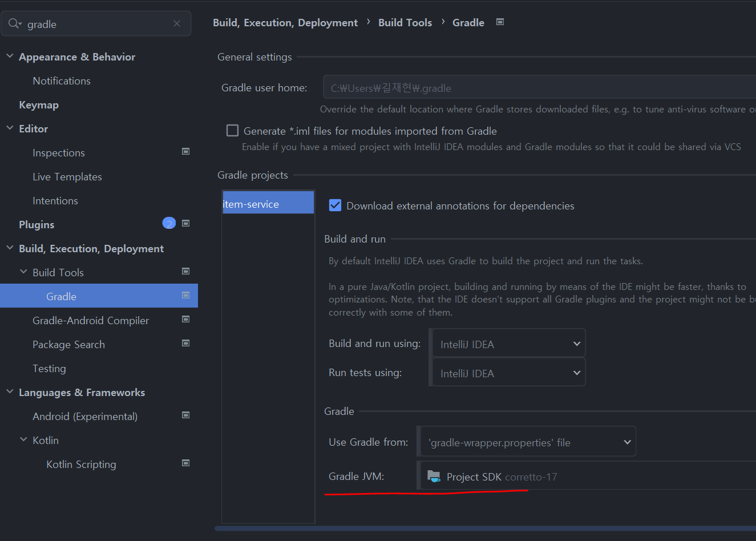Open Android (Experimental) settings
The width and height of the screenshot is (756, 541).
85,417
